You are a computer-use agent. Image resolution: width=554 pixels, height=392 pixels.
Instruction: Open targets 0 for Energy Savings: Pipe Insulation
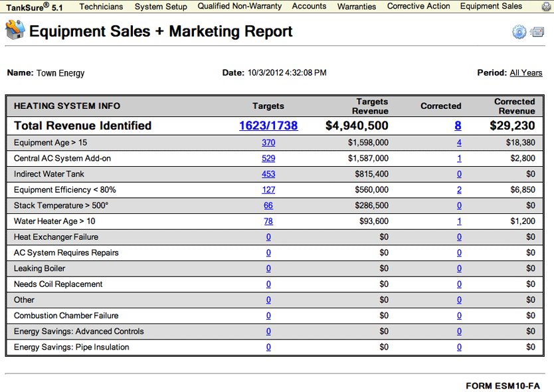pyautogui.click(x=268, y=347)
